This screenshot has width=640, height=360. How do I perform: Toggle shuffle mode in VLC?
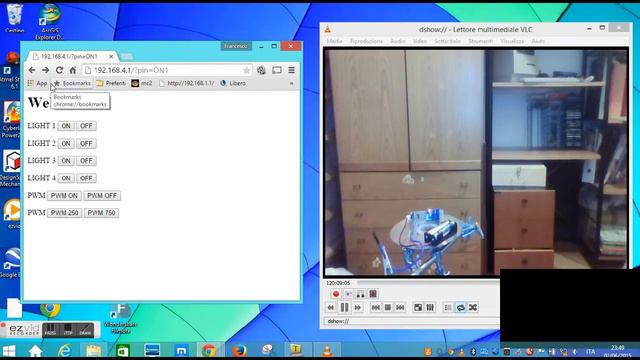473,307
